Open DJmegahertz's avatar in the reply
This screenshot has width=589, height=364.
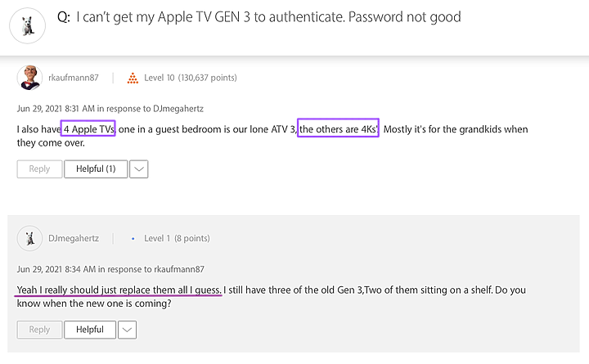[29, 238]
